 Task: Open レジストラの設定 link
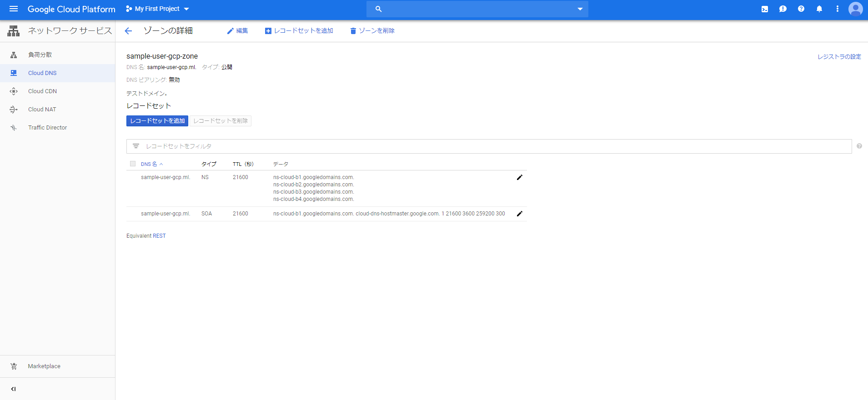[x=839, y=57]
